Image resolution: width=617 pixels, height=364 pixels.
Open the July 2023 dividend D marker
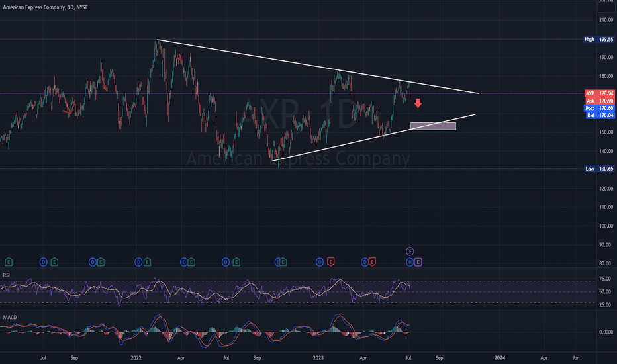[x=410, y=262]
